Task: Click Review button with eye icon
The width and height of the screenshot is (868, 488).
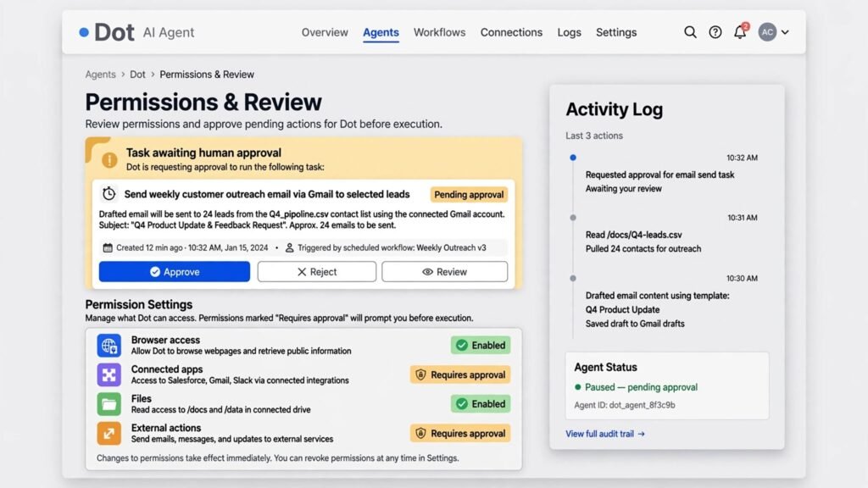Action: (444, 272)
